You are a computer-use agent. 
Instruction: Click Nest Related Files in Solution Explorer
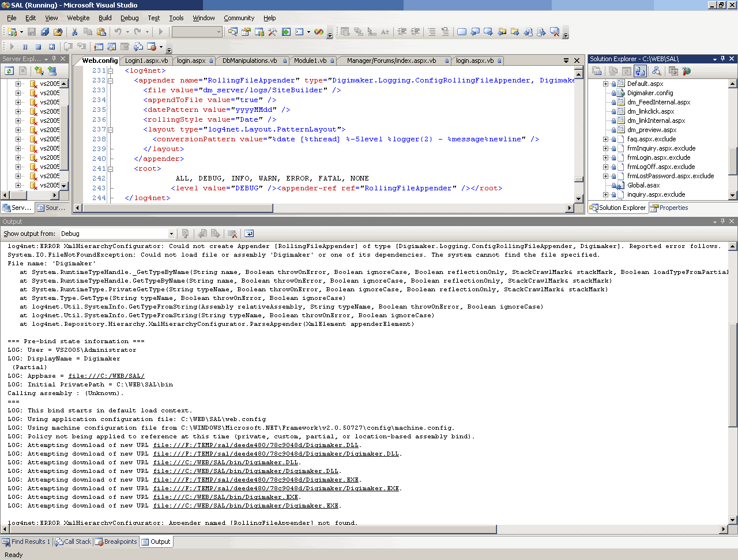click(x=640, y=71)
